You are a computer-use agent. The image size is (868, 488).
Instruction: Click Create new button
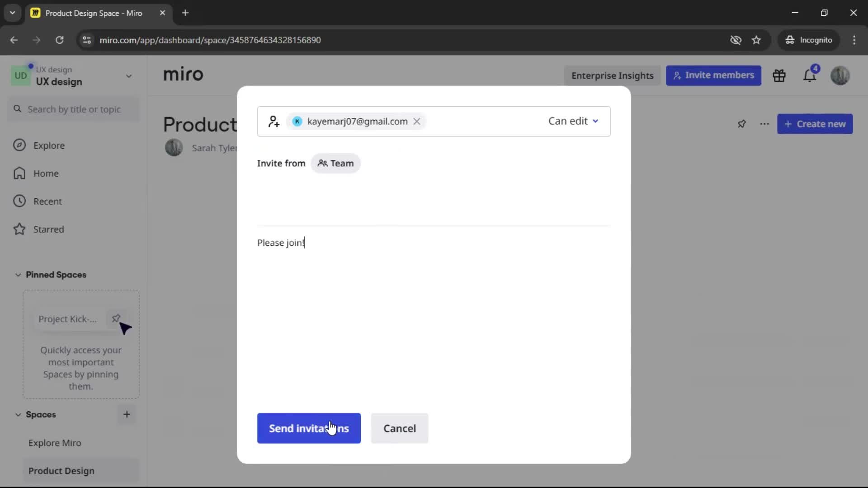[x=815, y=124]
